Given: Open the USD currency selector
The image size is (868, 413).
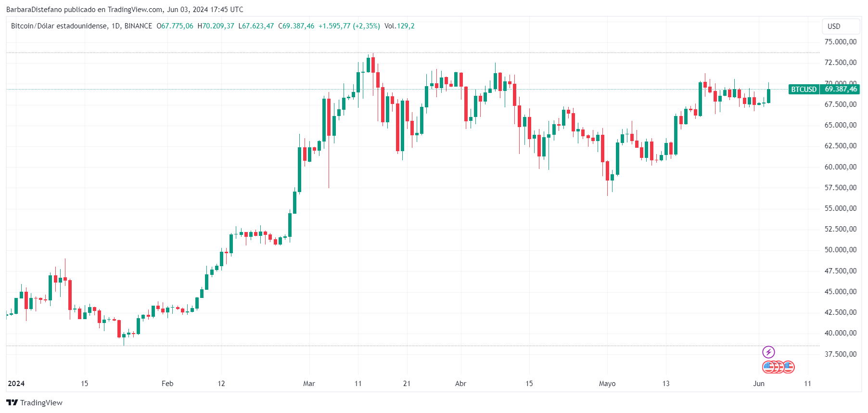Looking at the screenshot, I should (x=841, y=26).
